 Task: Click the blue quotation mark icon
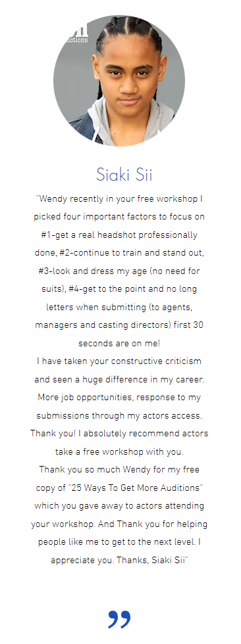point(119,619)
